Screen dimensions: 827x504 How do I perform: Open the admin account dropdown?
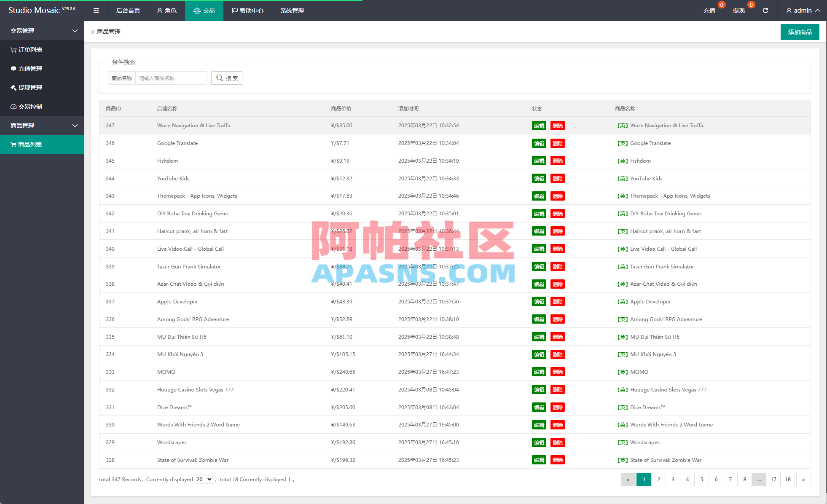pyautogui.click(x=802, y=10)
